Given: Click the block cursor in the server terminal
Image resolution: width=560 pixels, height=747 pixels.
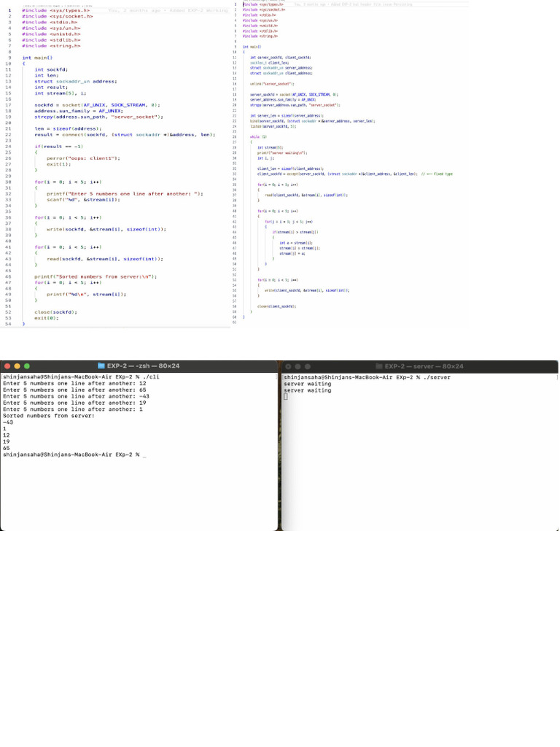Looking at the screenshot, I should coord(286,396).
